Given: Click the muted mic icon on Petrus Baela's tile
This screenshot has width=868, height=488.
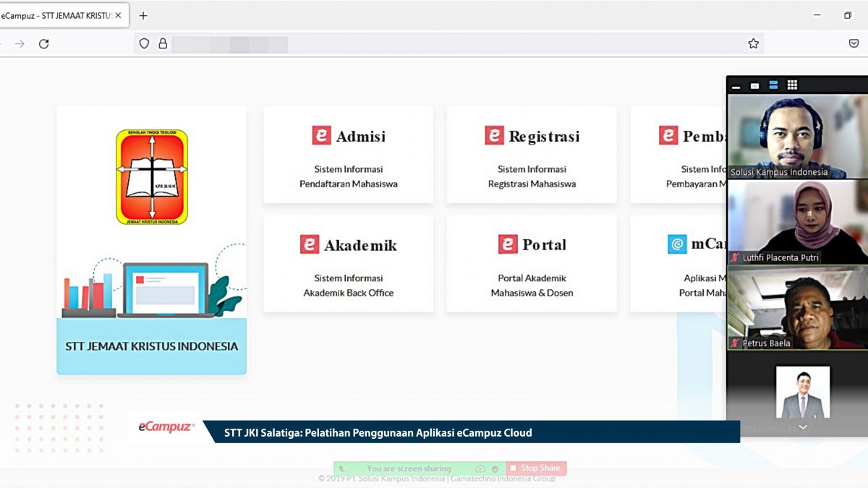Looking at the screenshot, I should coord(736,343).
